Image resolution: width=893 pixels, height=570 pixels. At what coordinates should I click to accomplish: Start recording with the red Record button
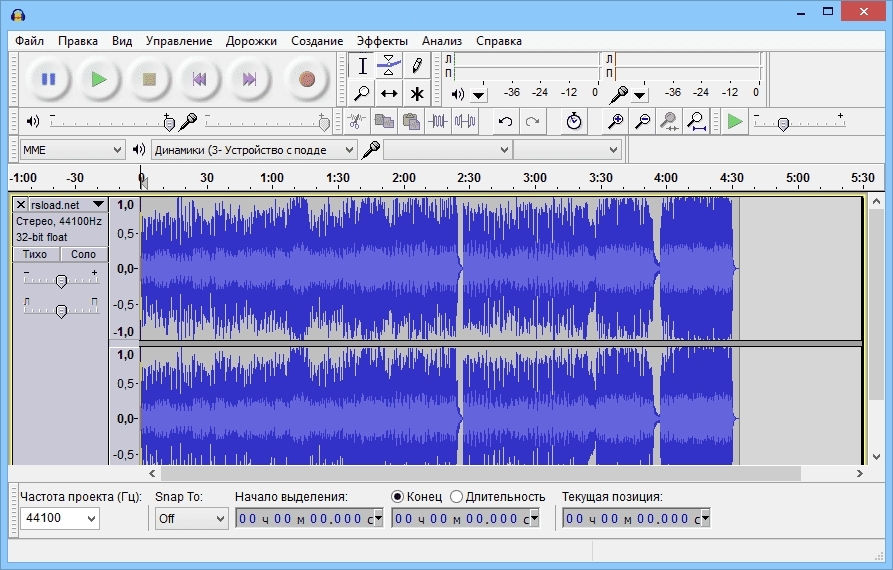point(307,79)
